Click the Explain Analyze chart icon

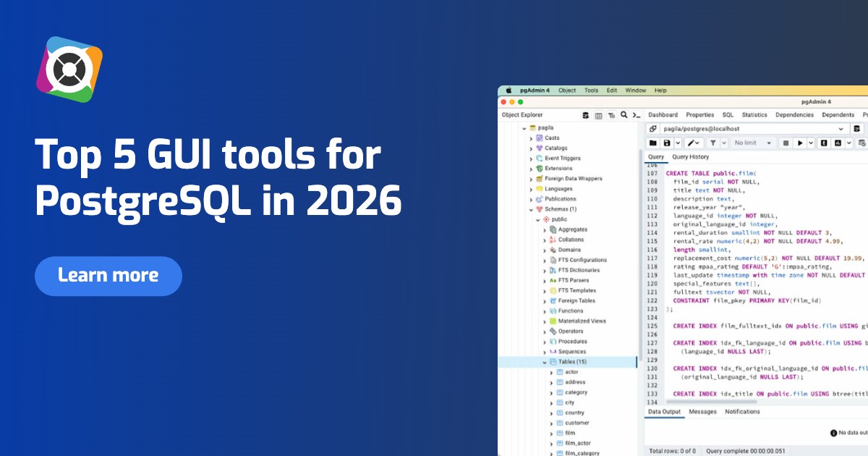pyautogui.click(x=838, y=143)
